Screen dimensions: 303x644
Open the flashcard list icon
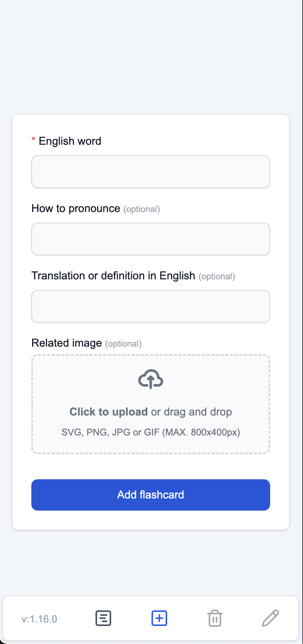(x=103, y=618)
